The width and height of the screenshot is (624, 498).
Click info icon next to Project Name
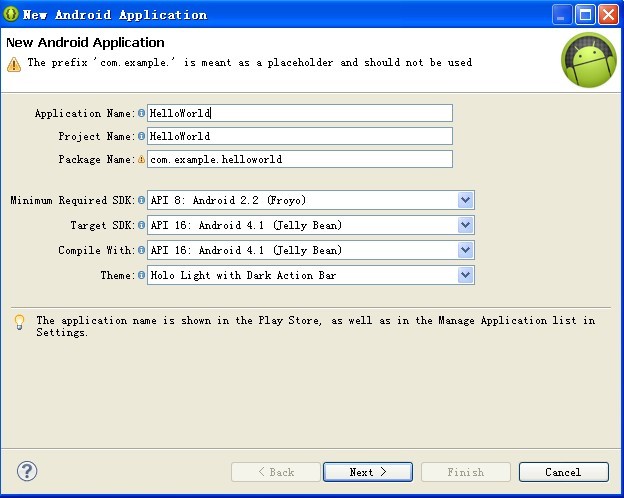click(x=141, y=136)
